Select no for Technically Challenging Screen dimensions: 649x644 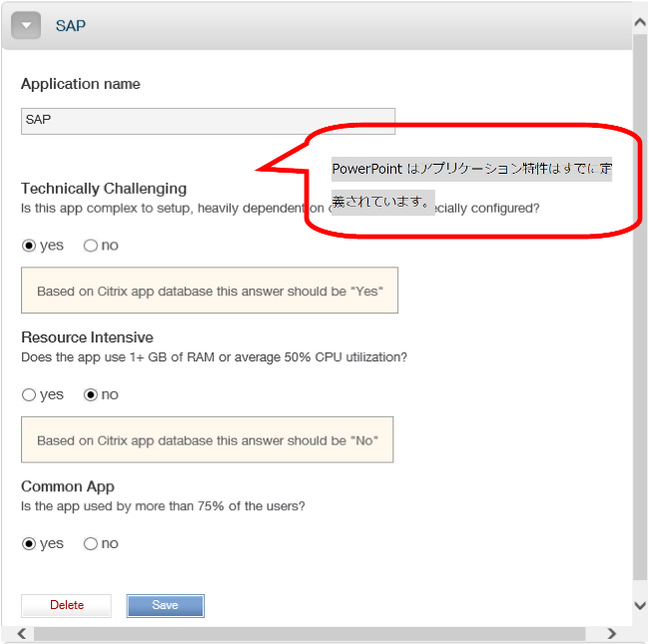click(x=91, y=246)
